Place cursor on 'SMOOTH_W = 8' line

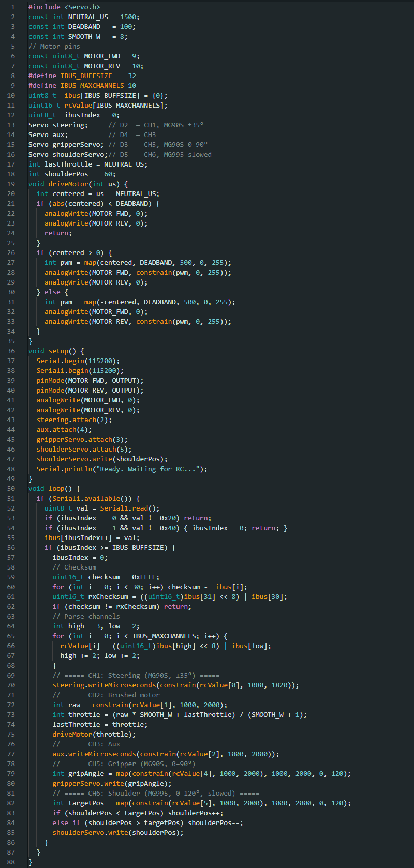click(x=78, y=37)
